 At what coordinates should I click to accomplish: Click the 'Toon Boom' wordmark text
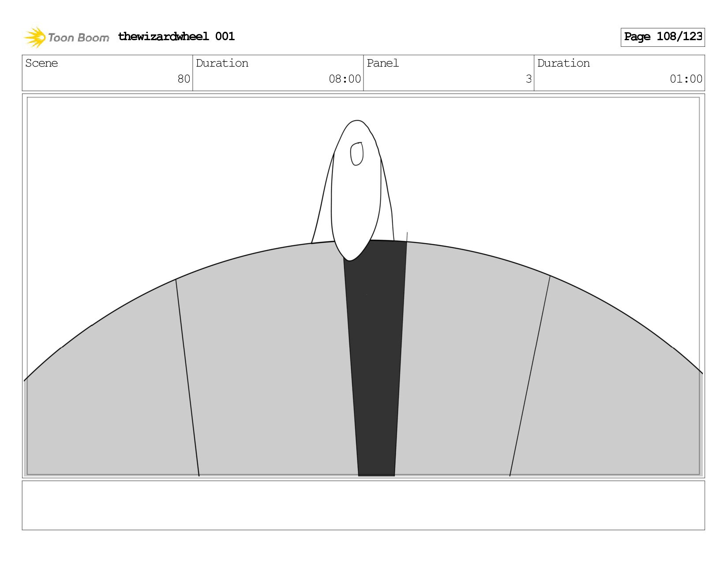coord(78,38)
